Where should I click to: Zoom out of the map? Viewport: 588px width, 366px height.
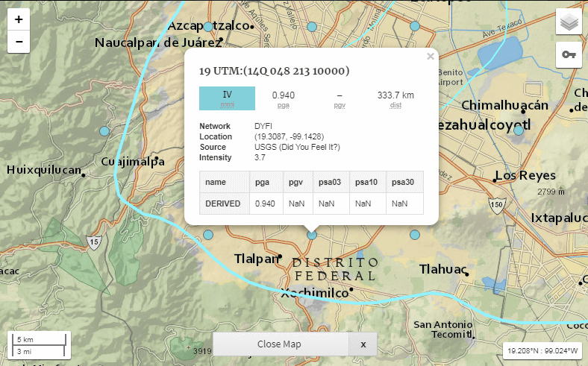point(19,42)
